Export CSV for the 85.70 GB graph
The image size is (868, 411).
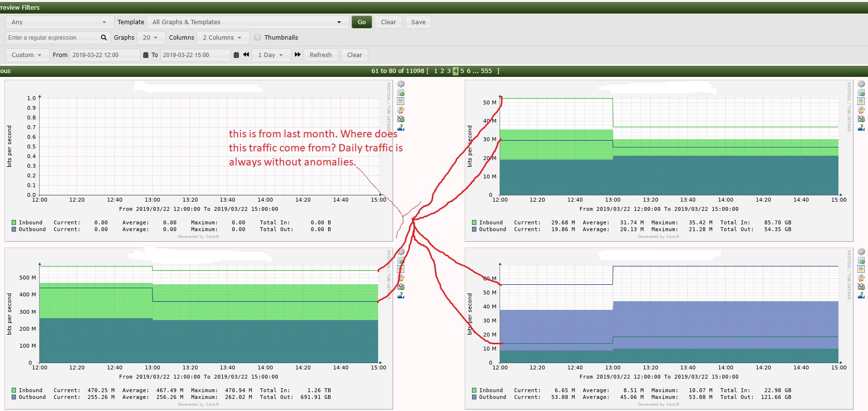tap(861, 92)
